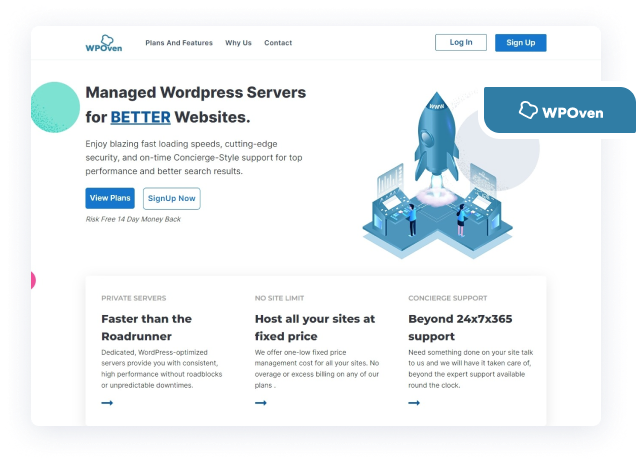The height and width of the screenshot is (462, 642).
Task: Click the WPOven logo in header
Action: click(104, 43)
